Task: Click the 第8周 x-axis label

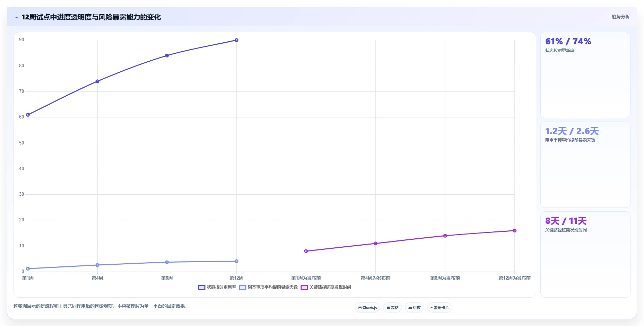Action: click(167, 278)
